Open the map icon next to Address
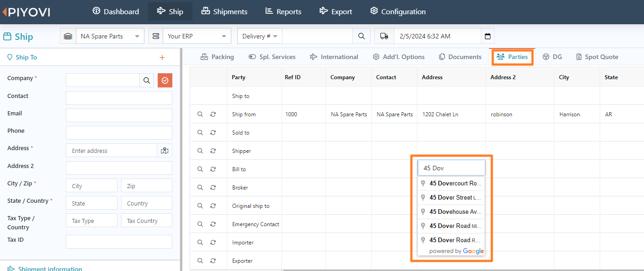Viewport: 644px width, 271px height. pyautogui.click(x=165, y=150)
